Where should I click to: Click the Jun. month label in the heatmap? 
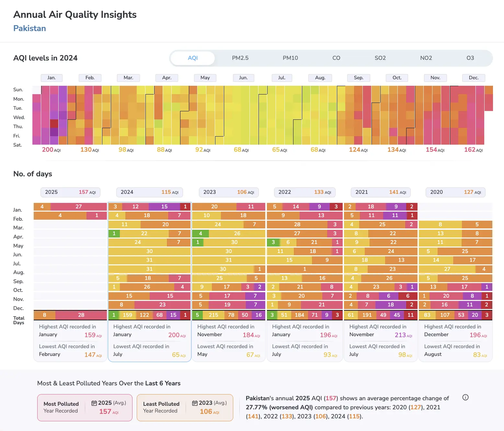244,78
